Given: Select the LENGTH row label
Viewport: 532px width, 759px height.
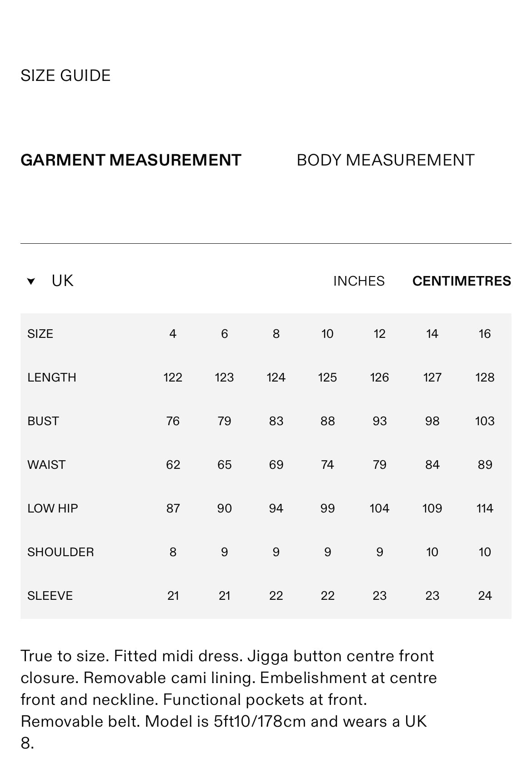Looking at the screenshot, I should (x=51, y=377).
